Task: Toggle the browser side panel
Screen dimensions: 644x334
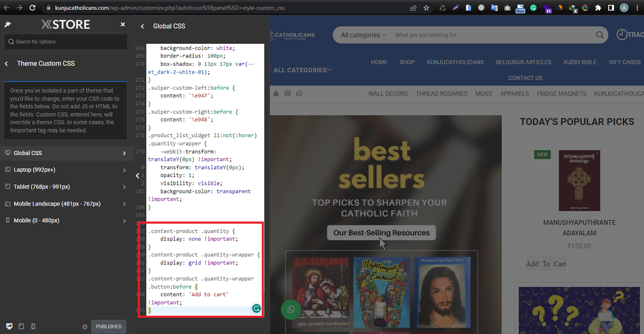Action: [x=611, y=8]
